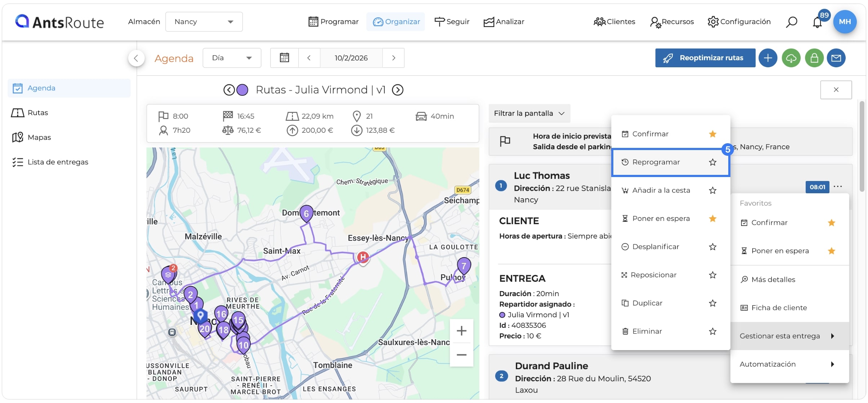Open the Día view dropdown
This screenshot has width=868, height=403.
(232, 58)
